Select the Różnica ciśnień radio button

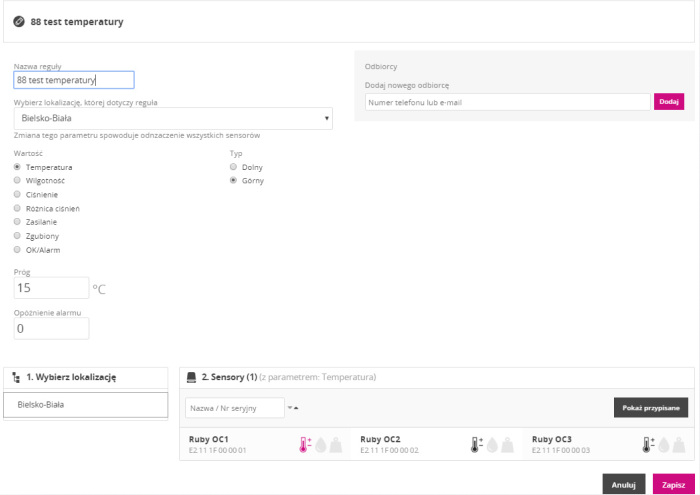17,208
